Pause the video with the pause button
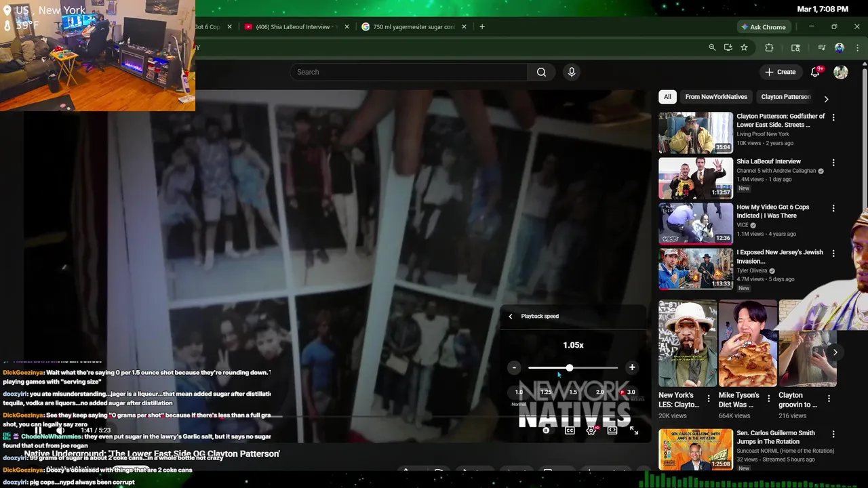Image resolution: width=868 pixels, height=488 pixels. pos(39,430)
